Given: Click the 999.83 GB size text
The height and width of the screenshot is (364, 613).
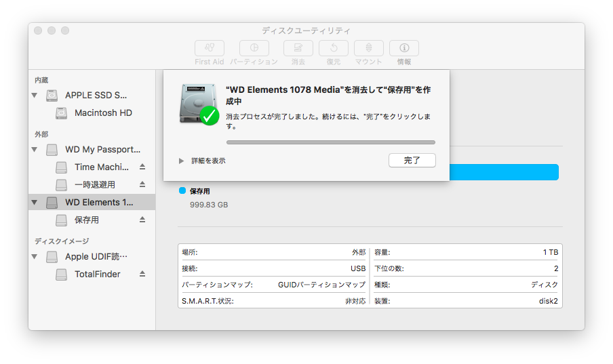Looking at the screenshot, I should click(x=209, y=205).
